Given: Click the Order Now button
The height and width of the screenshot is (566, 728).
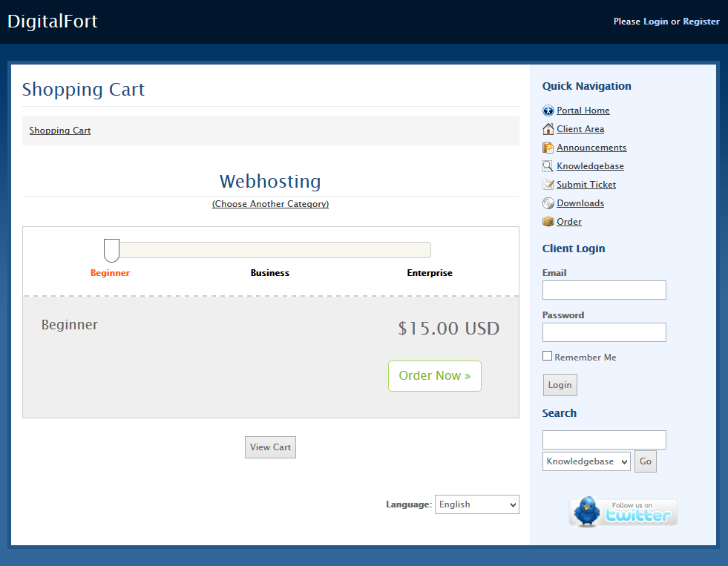Looking at the screenshot, I should coord(435,376).
